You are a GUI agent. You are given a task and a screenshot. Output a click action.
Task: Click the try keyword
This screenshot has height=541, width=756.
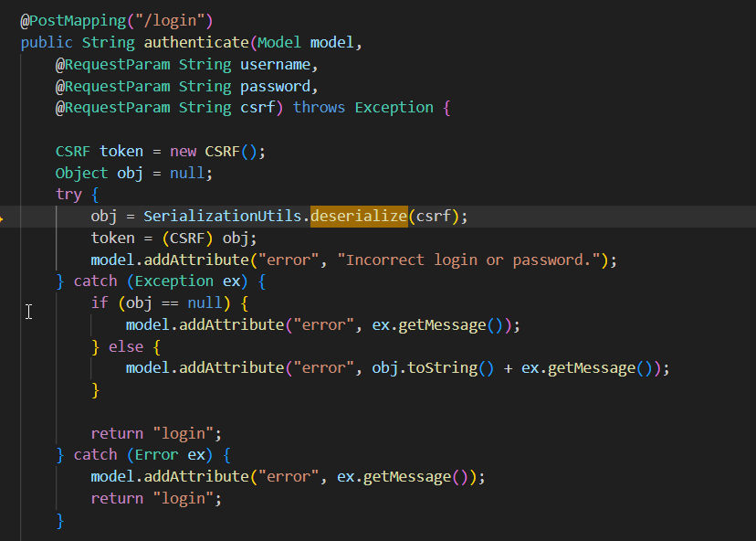point(68,195)
